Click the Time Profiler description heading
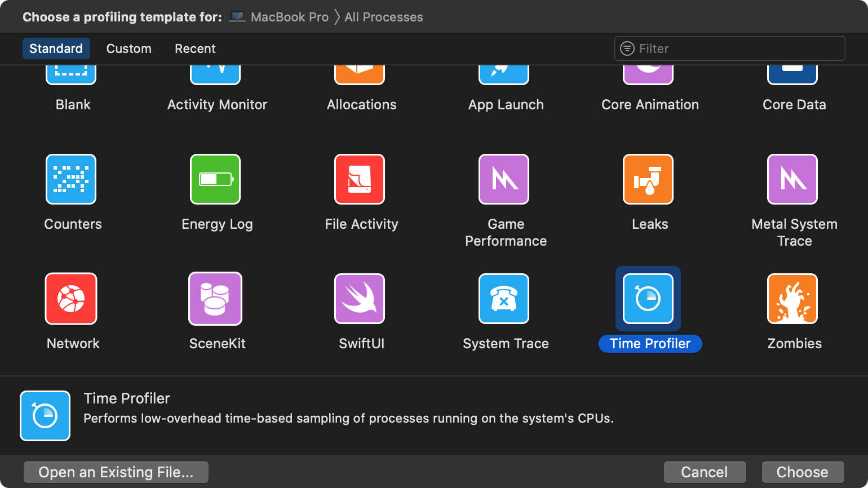Screen dimensions: 868x488 pyautogui.click(x=127, y=398)
